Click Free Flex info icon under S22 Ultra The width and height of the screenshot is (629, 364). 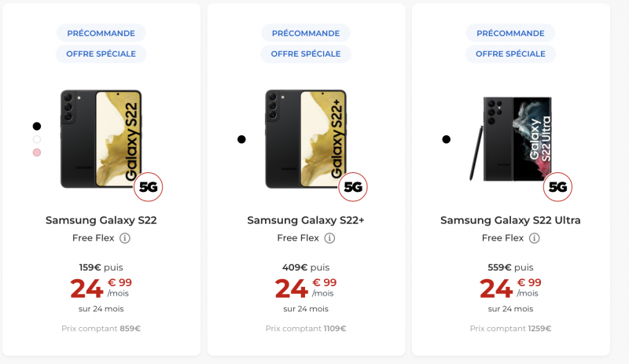point(534,238)
